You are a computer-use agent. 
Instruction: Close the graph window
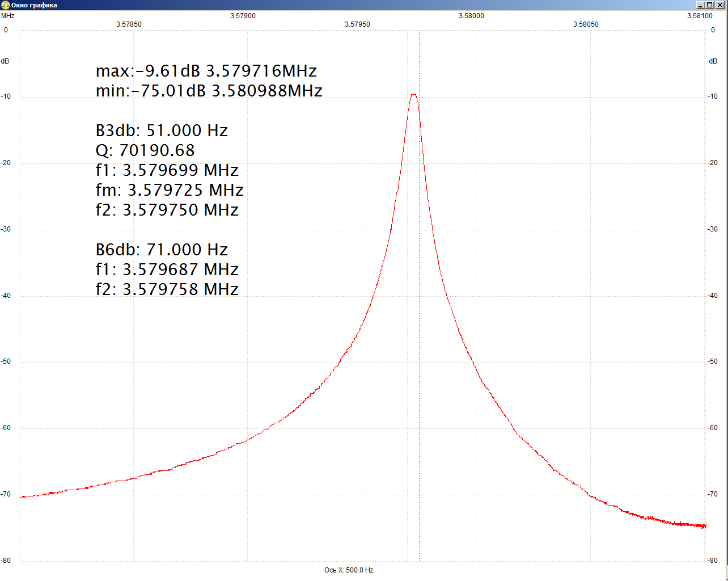(x=720, y=5)
